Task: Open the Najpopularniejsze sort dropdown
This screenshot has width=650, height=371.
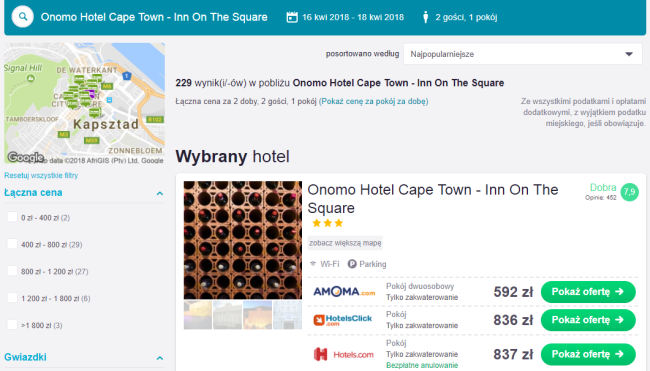Action: (523, 54)
